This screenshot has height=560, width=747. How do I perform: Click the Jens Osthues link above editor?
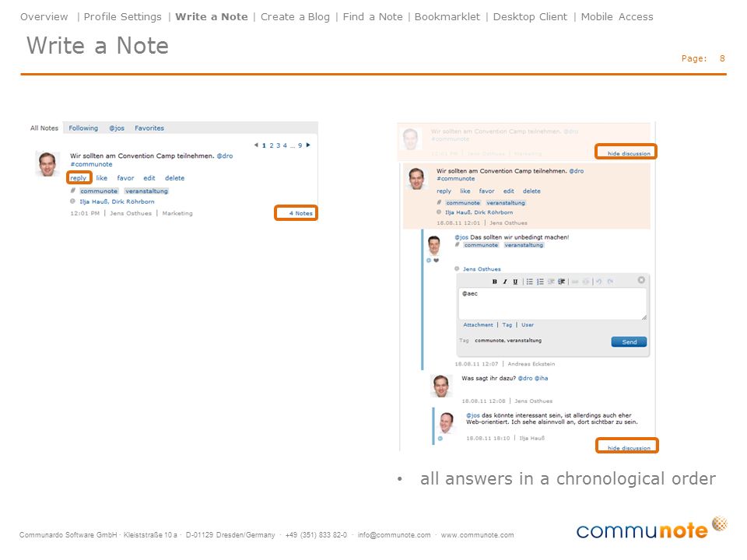[482, 269]
